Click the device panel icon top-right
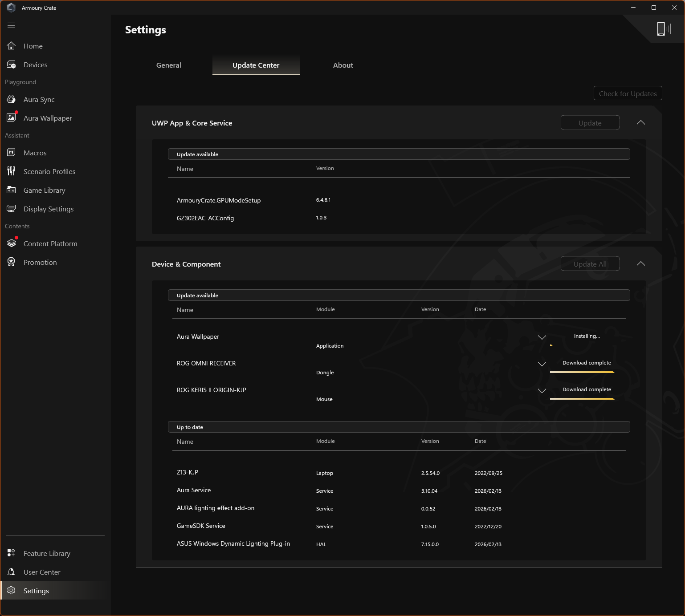Screen dimensions: 685x616 coord(663,29)
